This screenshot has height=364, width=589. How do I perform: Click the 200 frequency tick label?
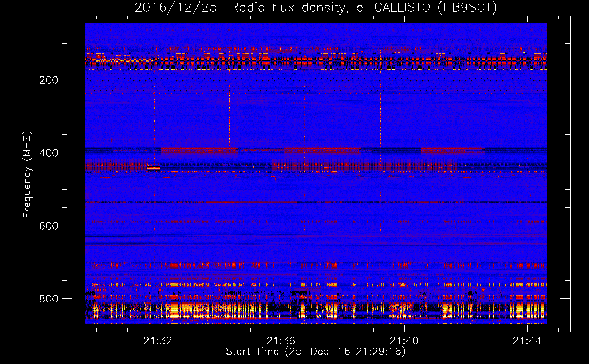pos(48,80)
